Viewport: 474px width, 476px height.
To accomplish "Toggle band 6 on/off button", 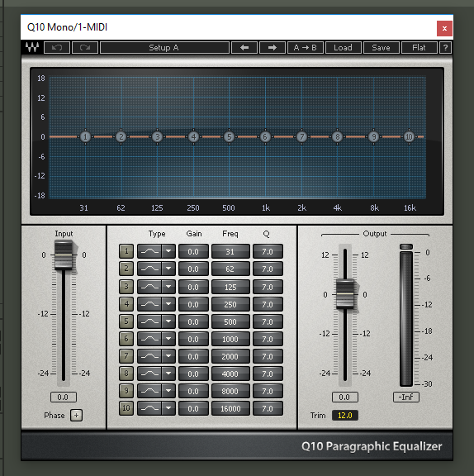I will pyautogui.click(x=126, y=339).
